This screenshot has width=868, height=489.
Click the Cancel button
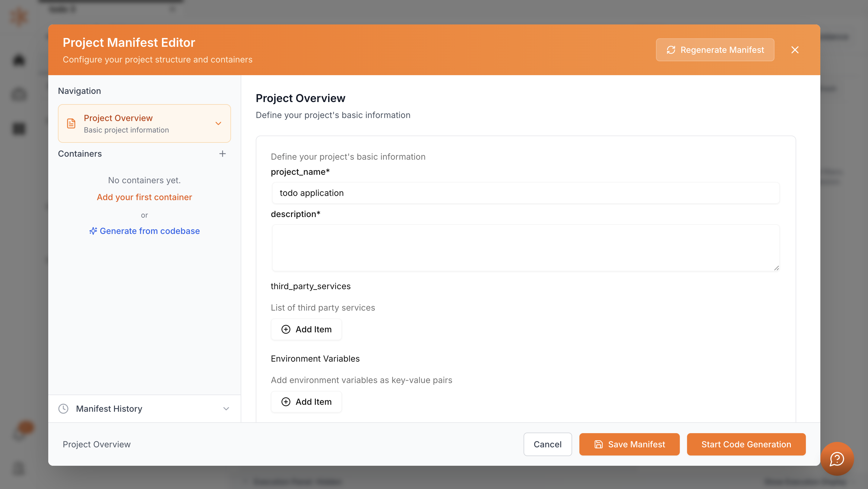[x=548, y=445]
